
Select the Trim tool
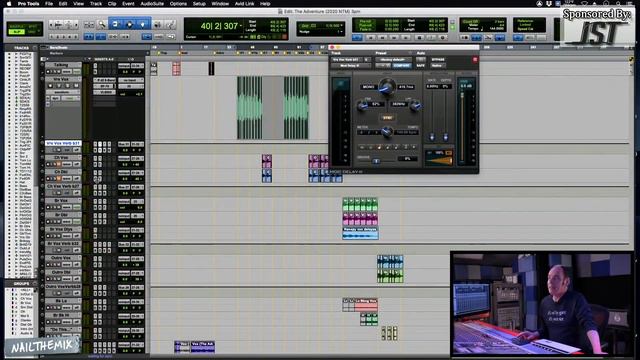click(x=116, y=24)
